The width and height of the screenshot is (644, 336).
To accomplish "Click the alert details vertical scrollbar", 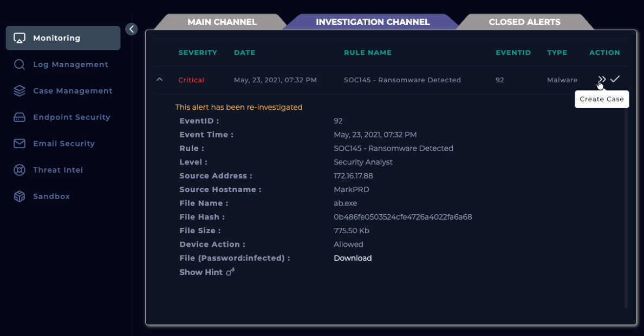I will [x=626, y=206].
